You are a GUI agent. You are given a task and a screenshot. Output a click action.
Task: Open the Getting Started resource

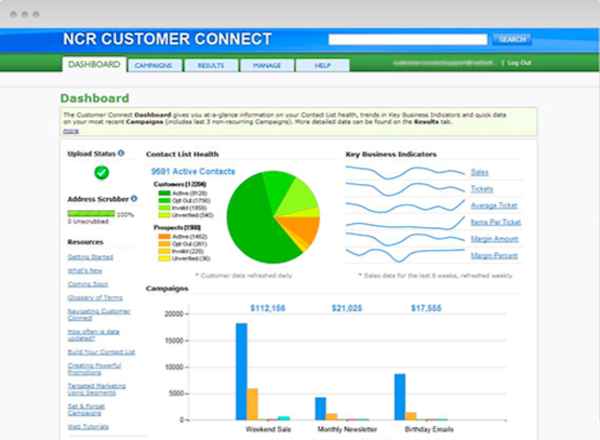coord(90,257)
